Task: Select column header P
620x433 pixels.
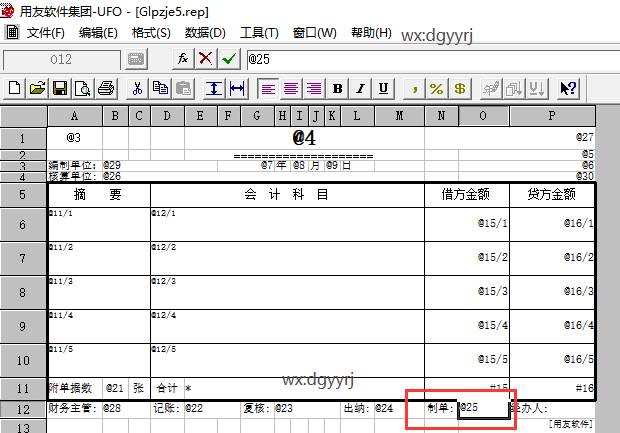Action: 552,116
